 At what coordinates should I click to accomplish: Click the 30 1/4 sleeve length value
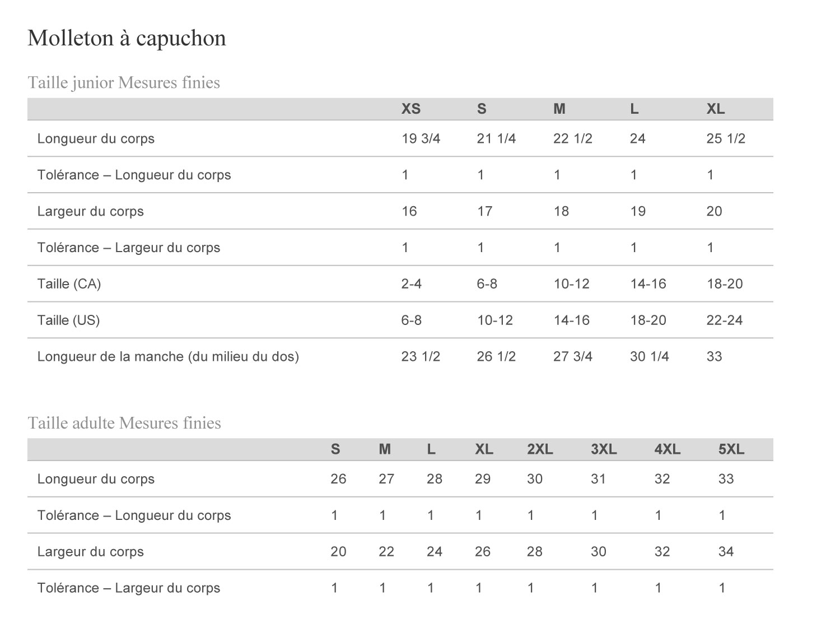pos(649,356)
